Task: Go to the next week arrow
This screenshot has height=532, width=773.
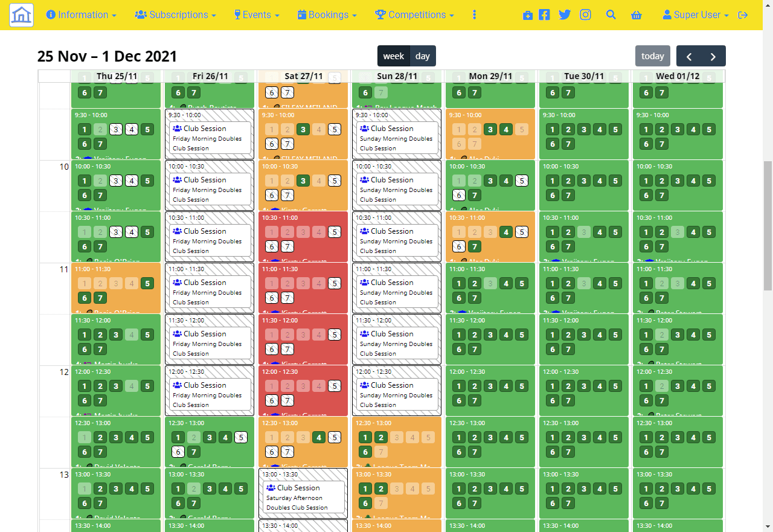Action: (x=713, y=56)
